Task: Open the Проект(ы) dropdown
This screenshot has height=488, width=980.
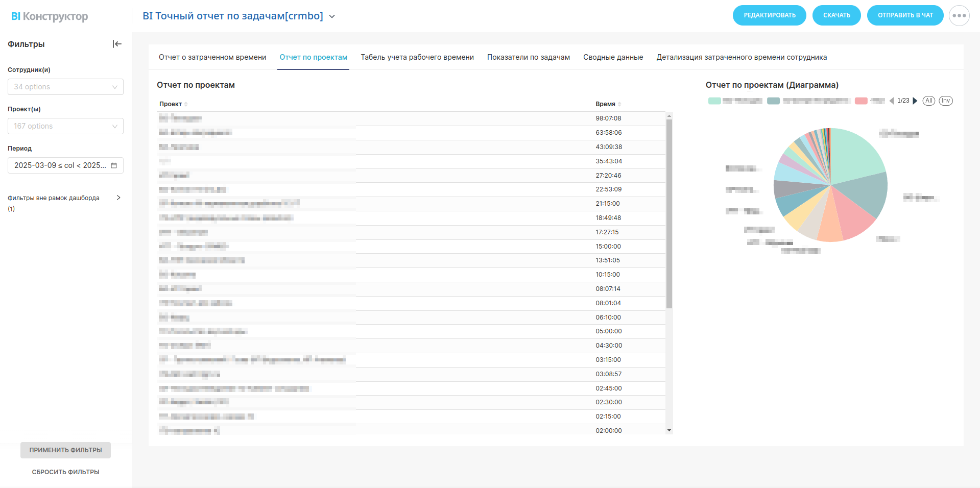Action: click(x=65, y=126)
